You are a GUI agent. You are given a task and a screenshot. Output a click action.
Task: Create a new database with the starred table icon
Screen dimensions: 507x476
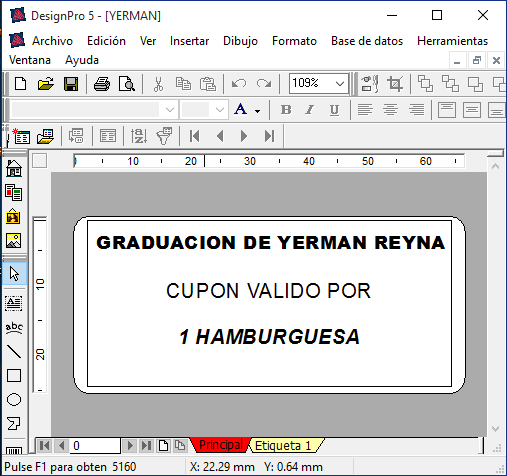pos(21,136)
